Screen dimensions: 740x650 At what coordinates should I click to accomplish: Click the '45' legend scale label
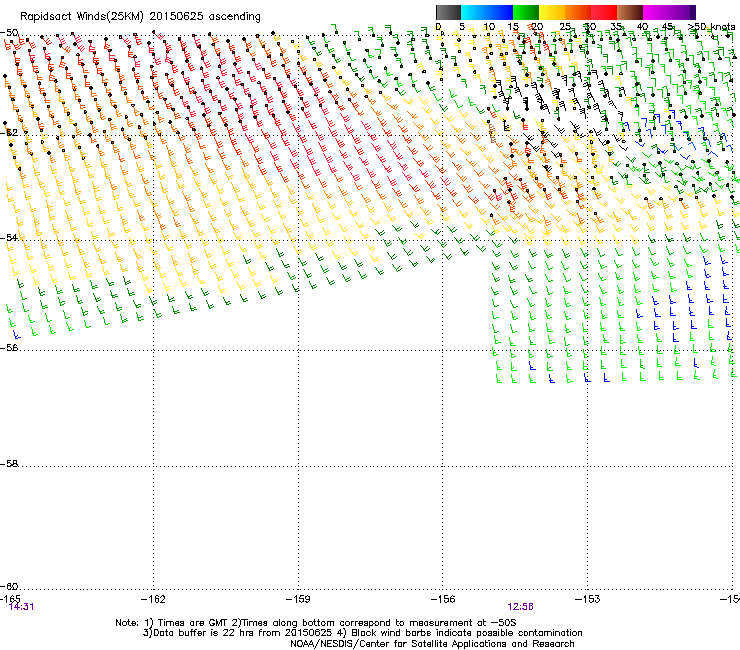pyautogui.click(x=668, y=27)
